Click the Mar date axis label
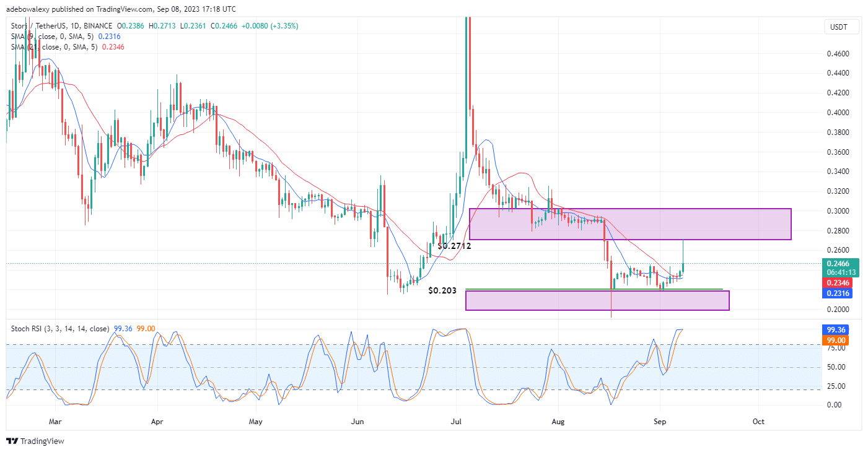Viewport: 868px width, 452px height. coord(56,421)
